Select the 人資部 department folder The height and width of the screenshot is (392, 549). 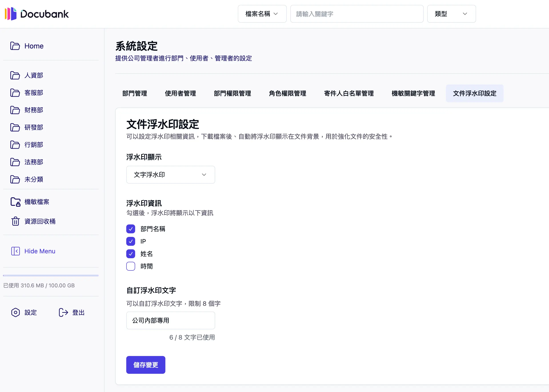point(34,75)
